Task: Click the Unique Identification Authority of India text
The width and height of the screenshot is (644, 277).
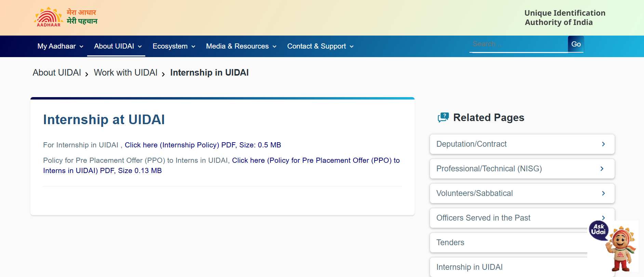Action: pos(565,17)
